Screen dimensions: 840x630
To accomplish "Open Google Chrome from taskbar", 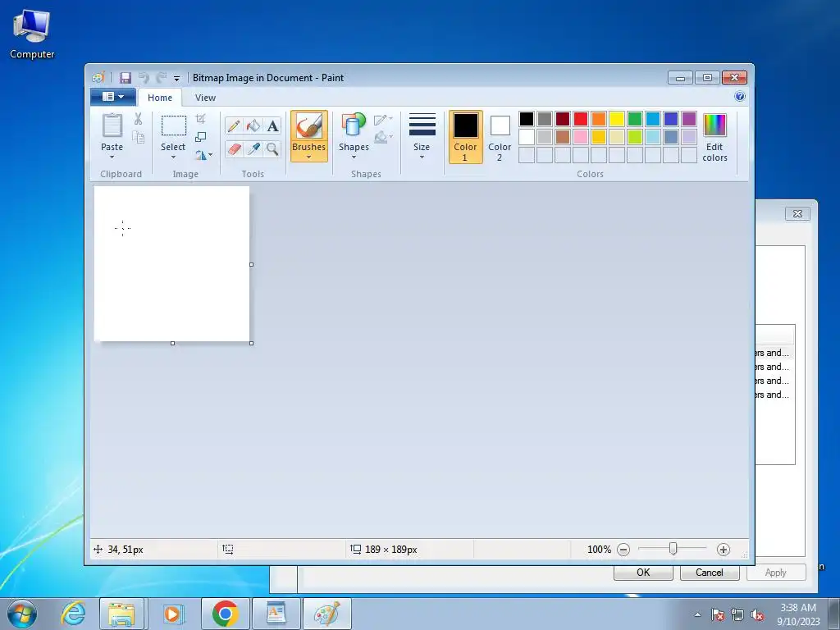I will (225, 614).
